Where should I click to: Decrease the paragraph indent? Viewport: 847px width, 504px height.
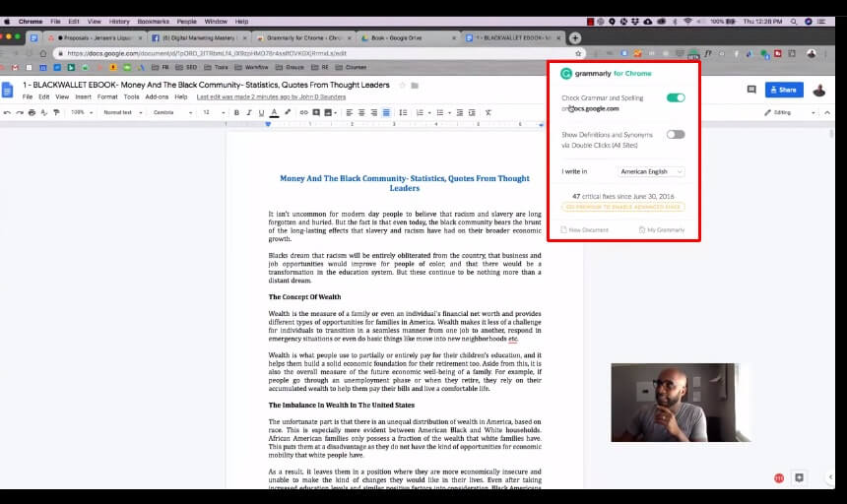pyautogui.click(x=460, y=113)
